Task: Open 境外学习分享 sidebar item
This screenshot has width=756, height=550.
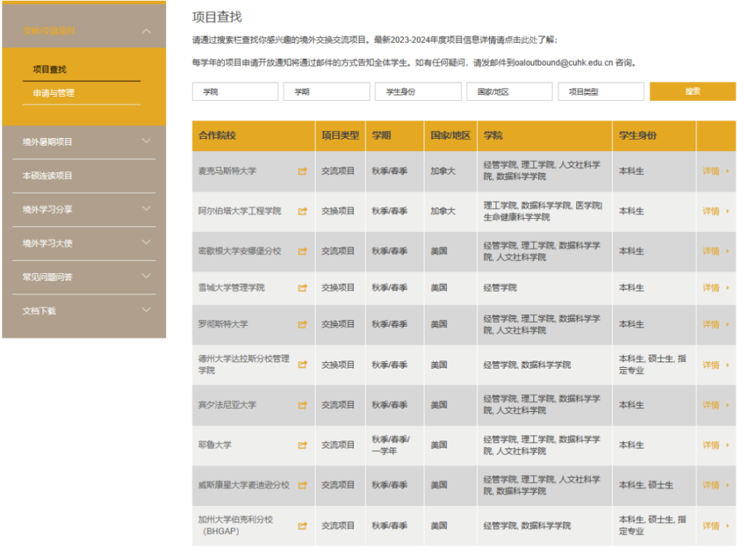Action: tap(47, 209)
